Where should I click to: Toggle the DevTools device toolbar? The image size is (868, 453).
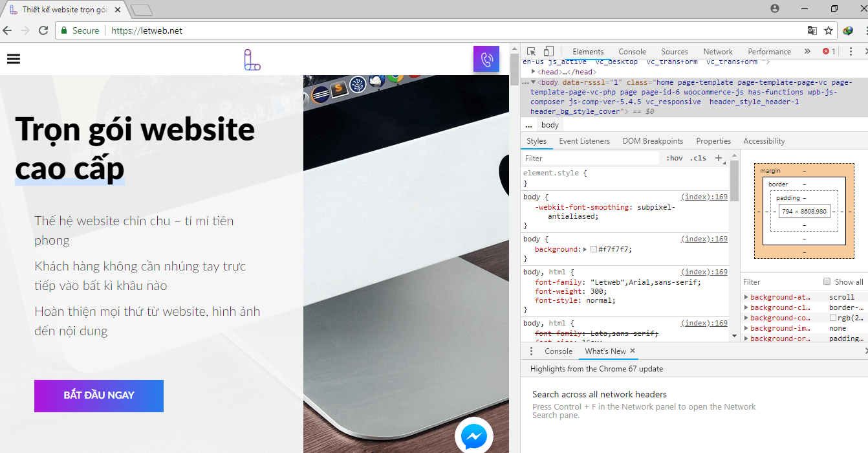point(548,52)
